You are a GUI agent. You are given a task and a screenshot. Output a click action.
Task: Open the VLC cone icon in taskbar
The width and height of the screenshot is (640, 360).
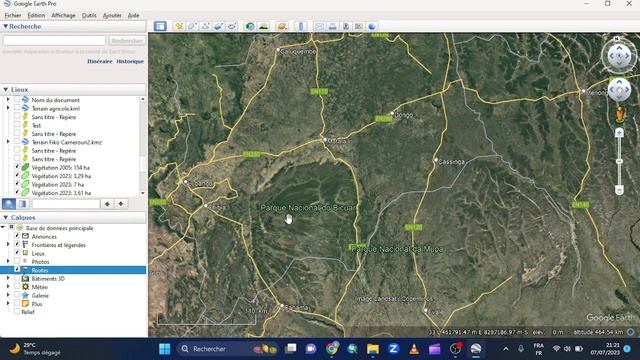point(414,349)
